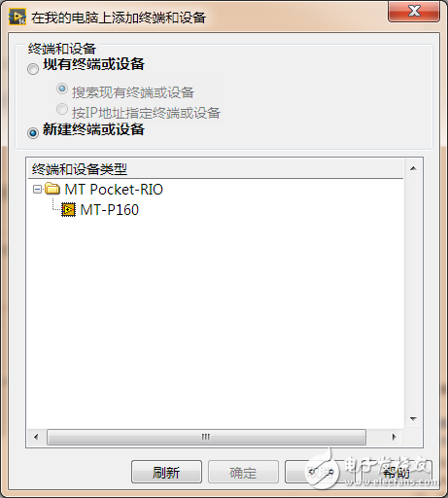This screenshot has height=498, width=448.
Task: Choose the 搜索现有终端或设备 radio option
Action: point(62,89)
